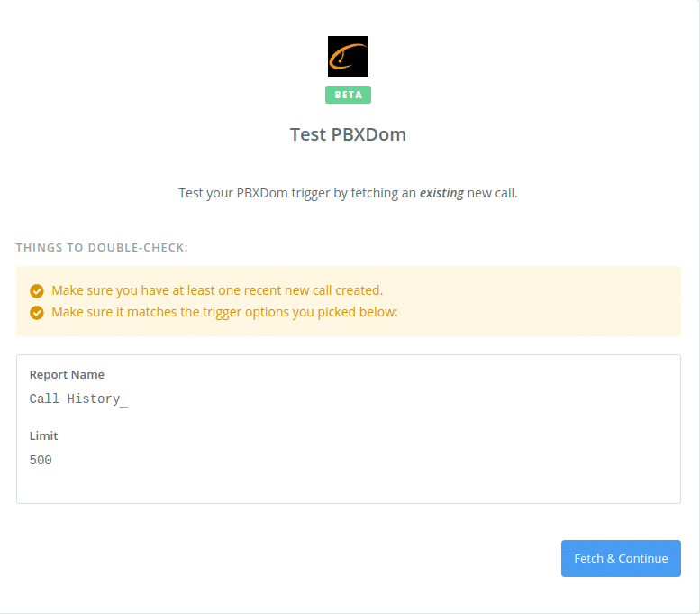Click the THINGS TO DOUBLE-CHECK header
The height and width of the screenshot is (614, 700).
(102, 247)
